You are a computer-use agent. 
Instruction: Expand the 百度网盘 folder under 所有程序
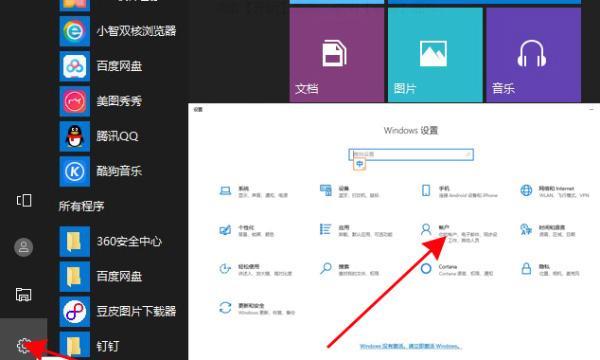(101, 276)
